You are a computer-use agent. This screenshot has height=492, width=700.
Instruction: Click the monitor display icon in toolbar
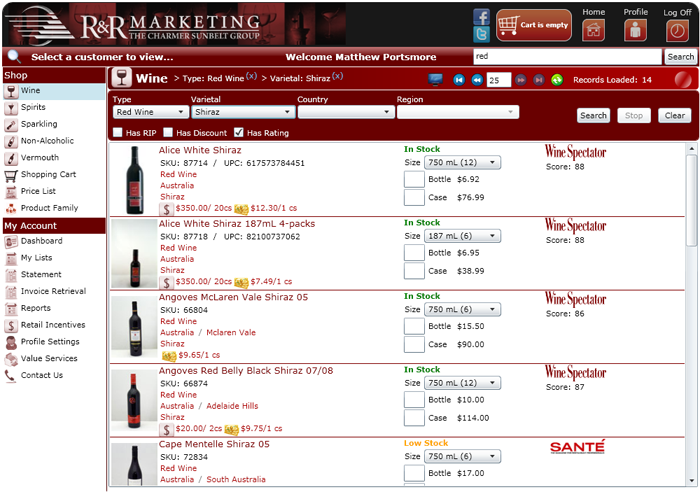point(435,80)
